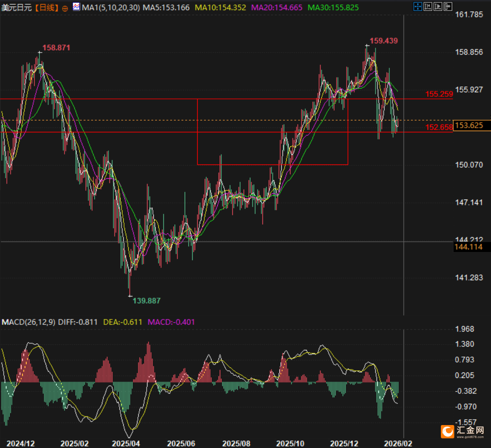Viewport: 491px width, 448px height.
Task: Click the 2025/06 date on time axis
Action: coord(181,443)
